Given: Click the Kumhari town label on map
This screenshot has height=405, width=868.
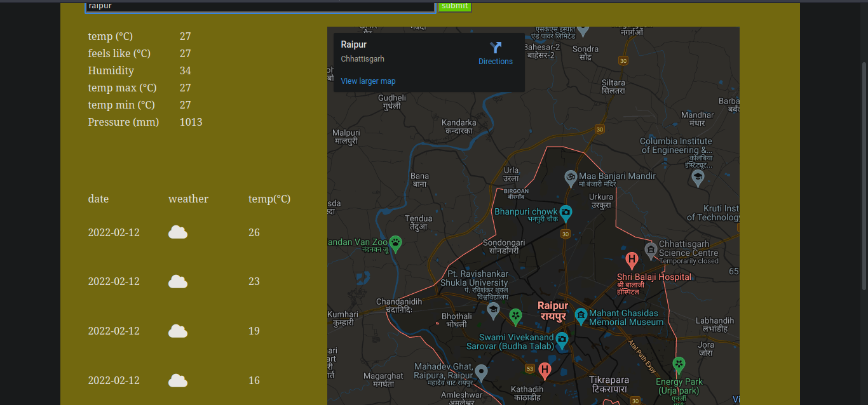Looking at the screenshot, I should click(343, 319).
